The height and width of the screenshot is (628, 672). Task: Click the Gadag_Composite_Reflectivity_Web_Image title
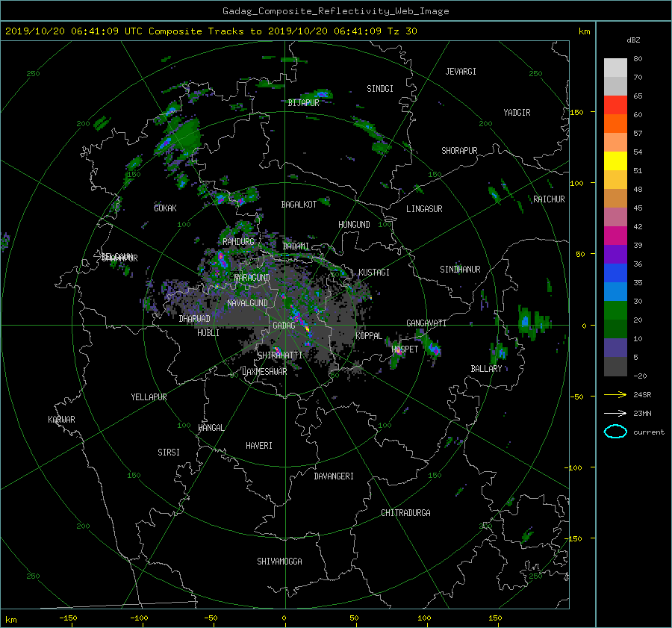tap(335, 11)
